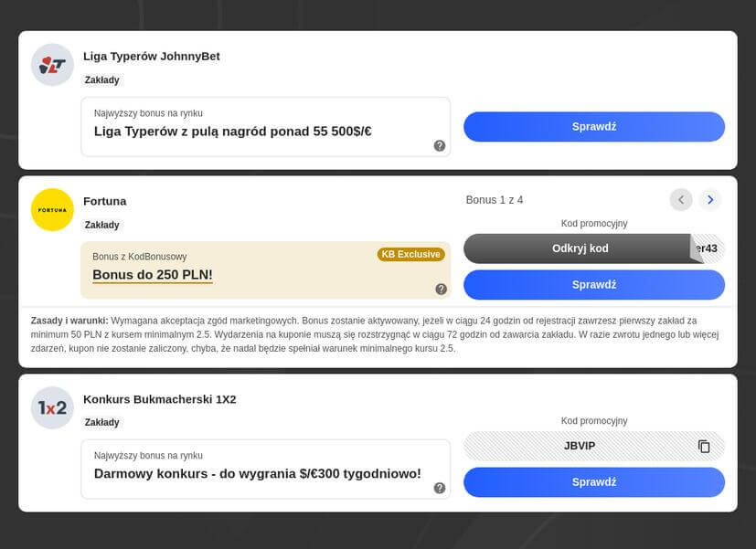Click the Liga Typerów JohnnyBet logo

(52, 65)
